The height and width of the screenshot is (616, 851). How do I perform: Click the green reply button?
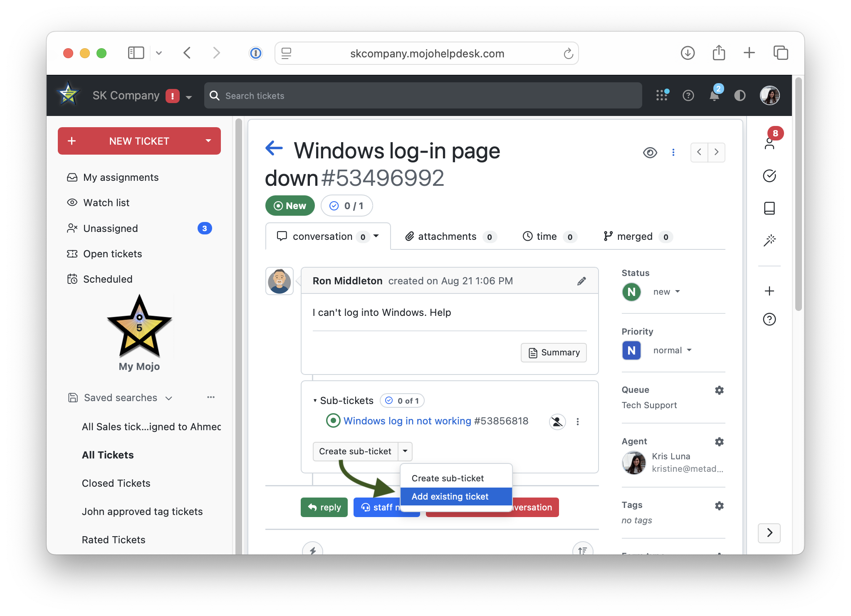coord(324,507)
